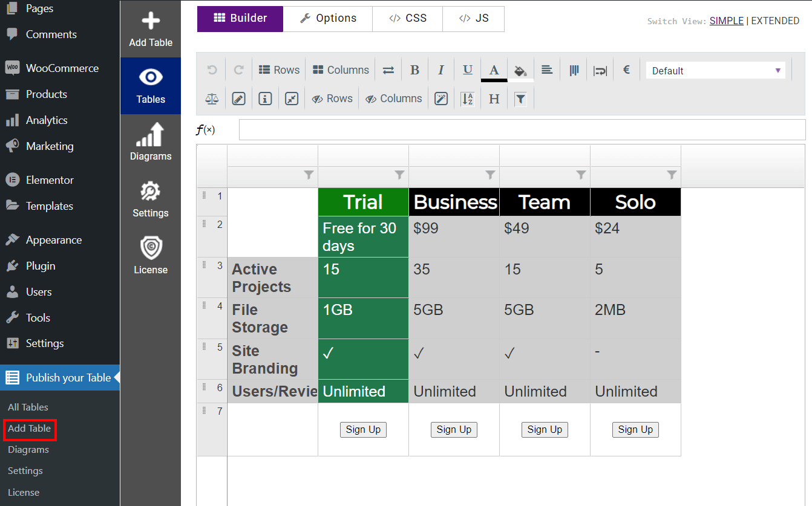Toggle italic formatting in the toolbar

pos(441,70)
